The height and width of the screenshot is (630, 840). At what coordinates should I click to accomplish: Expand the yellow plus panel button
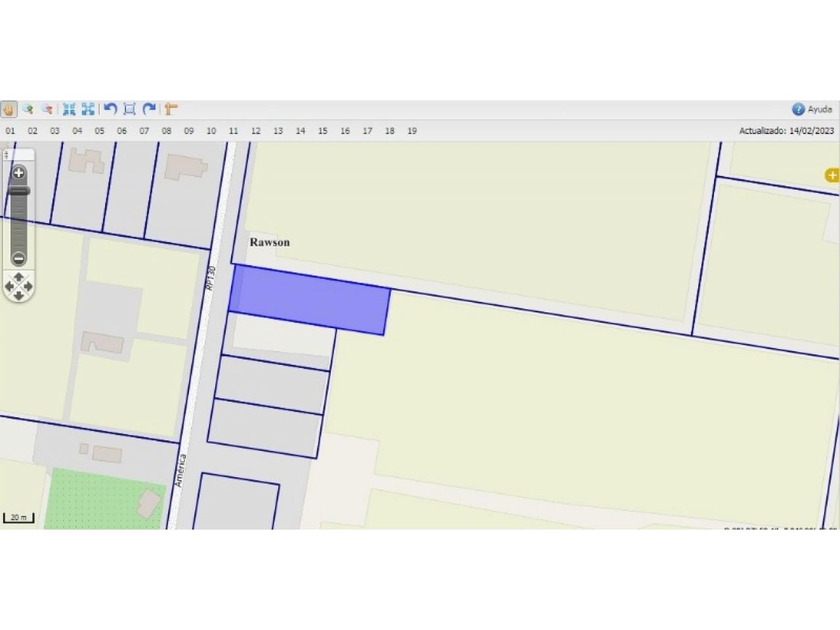click(x=831, y=175)
